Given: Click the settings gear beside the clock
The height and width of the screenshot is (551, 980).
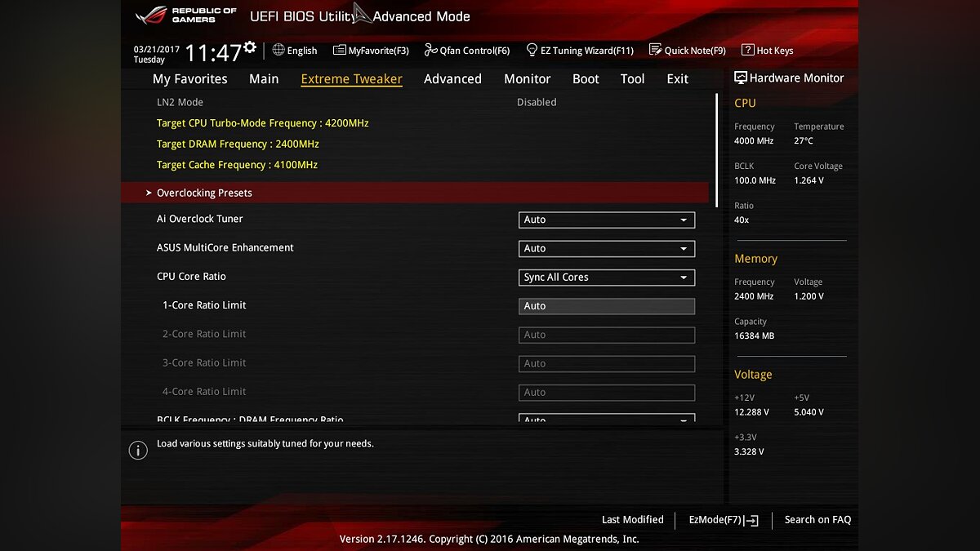Looking at the screenshot, I should point(250,47).
